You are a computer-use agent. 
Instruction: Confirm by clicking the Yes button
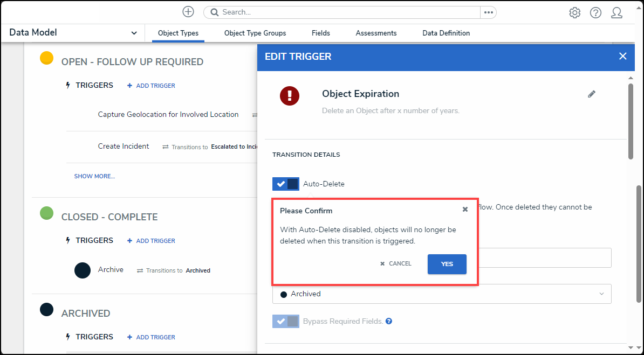[x=447, y=264]
